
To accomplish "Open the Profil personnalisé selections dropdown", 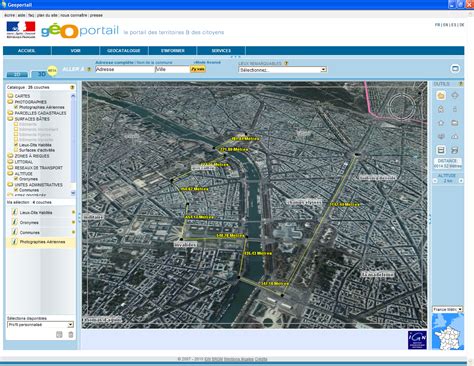I will point(40,324).
